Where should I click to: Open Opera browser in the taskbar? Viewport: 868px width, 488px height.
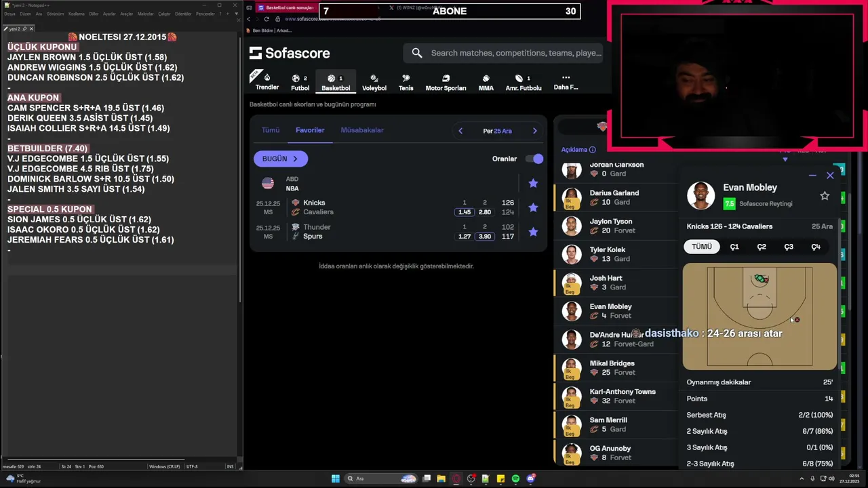pos(456,479)
